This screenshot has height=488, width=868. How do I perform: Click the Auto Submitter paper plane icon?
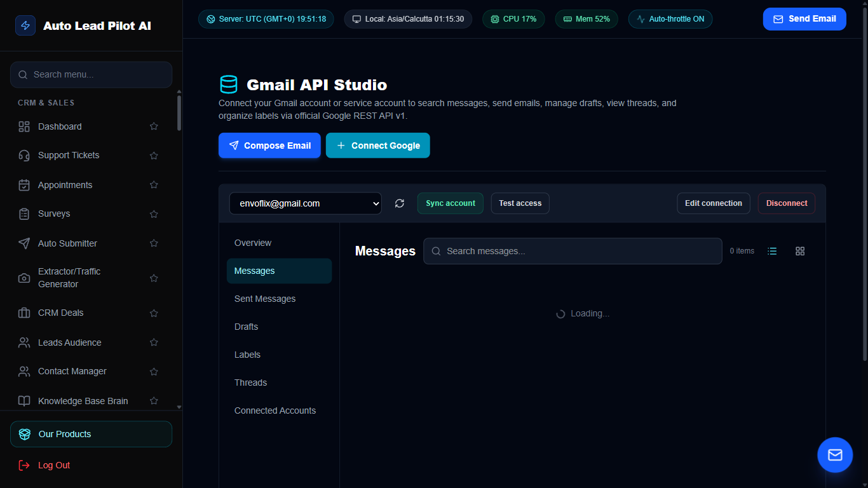[x=24, y=243]
